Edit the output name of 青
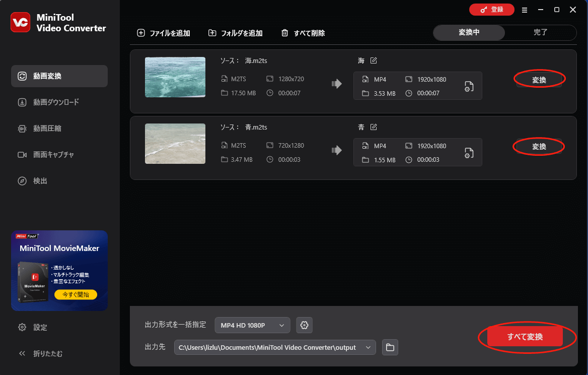This screenshot has height=375, width=588. pos(374,127)
